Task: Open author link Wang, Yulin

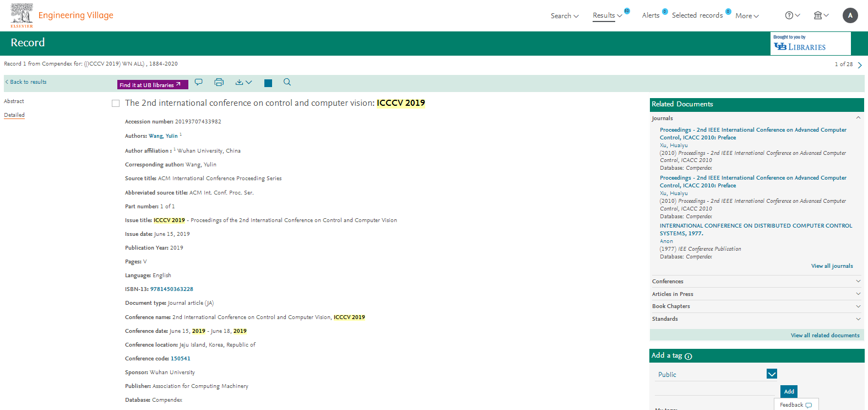Action: point(163,136)
